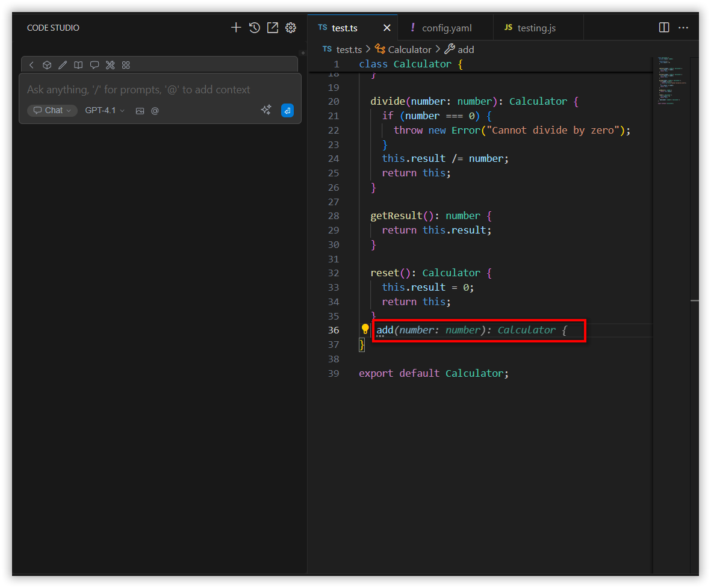Click line number 20 in gutter
Image resolution: width=711 pixels, height=588 pixels.
pyautogui.click(x=334, y=101)
